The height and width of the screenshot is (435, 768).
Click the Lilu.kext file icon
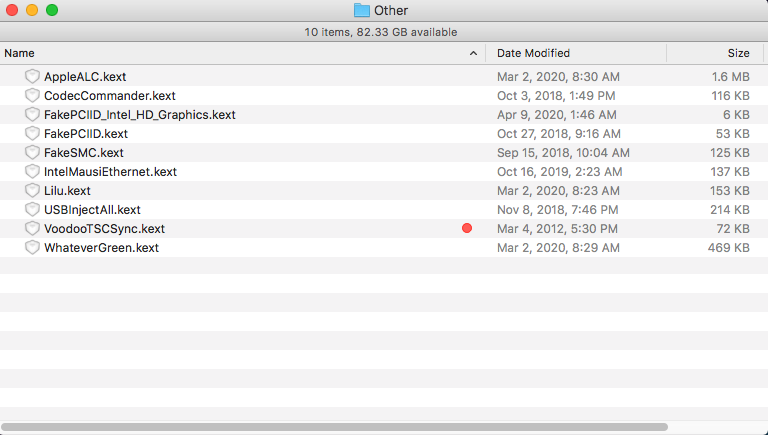click(32, 191)
